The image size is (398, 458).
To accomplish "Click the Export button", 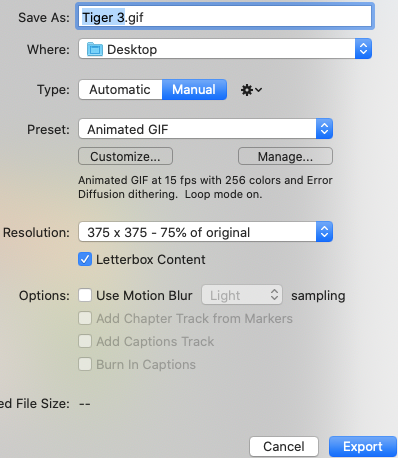I will (363, 447).
